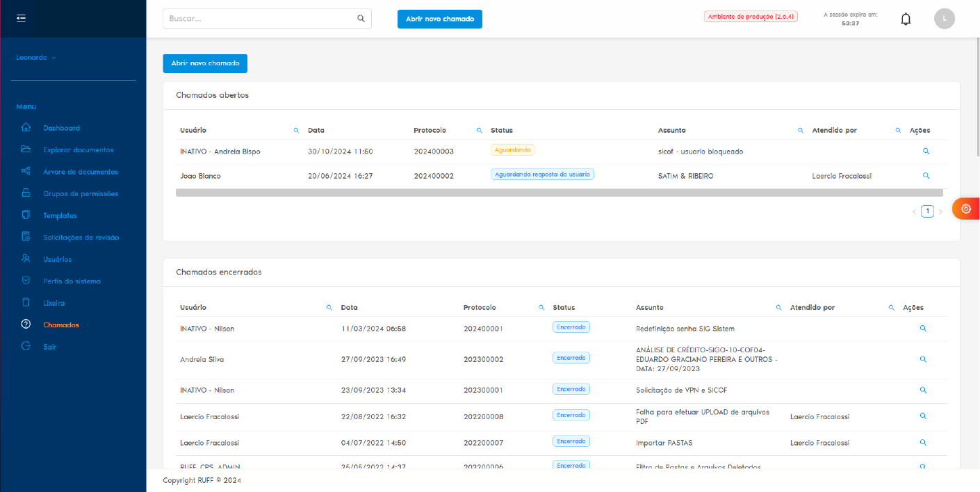
Task: Click Abrir novo chamado above open tickets
Action: pyautogui.click(x=205, y=63)
